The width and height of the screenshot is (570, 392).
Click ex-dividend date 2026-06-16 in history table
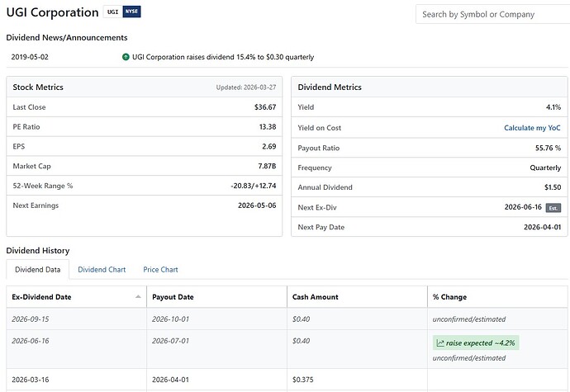[31, 341]
